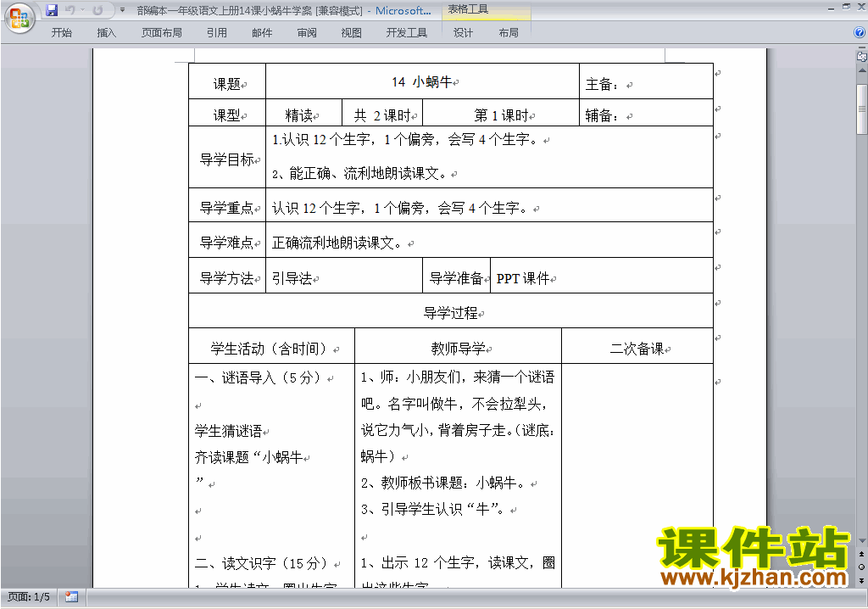Click the 表格工具 contextual tab header
The image size is (868, 609).
coord(468,9)
